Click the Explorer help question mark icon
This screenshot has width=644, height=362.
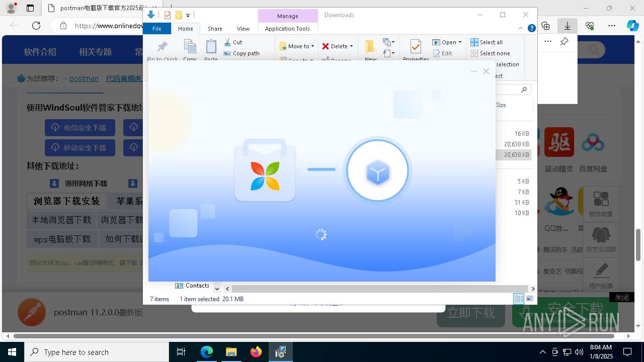531,29
